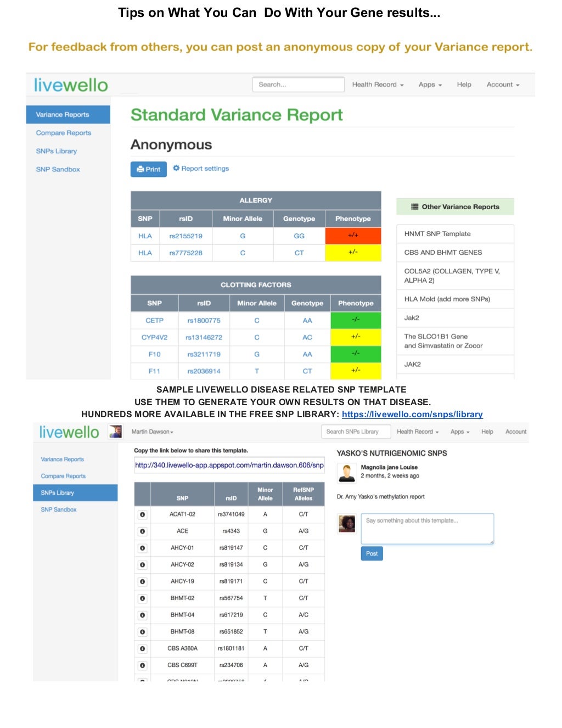Click the livewello logo in top report

click(71, 85)
